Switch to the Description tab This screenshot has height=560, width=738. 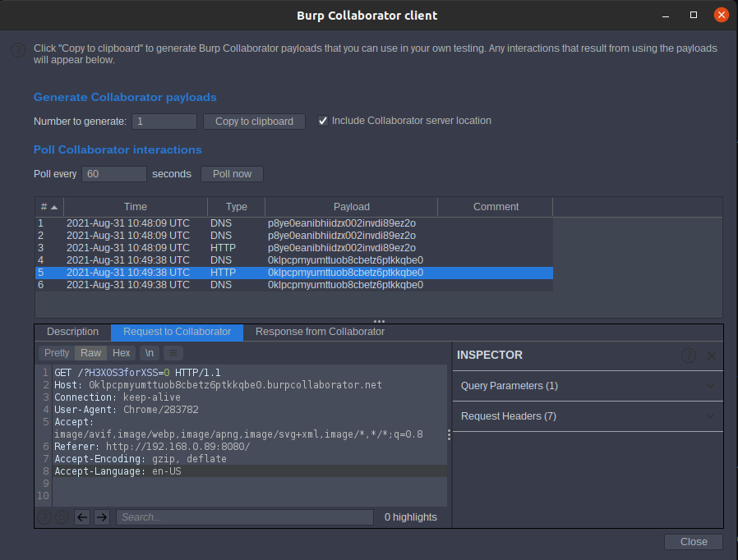coord(73,332)
